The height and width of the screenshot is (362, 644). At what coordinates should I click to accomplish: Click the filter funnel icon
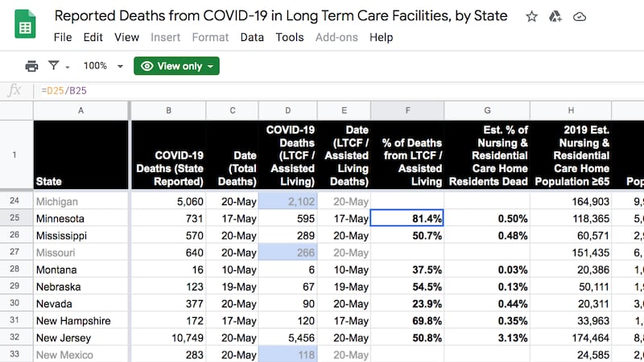tap(54, 66)
